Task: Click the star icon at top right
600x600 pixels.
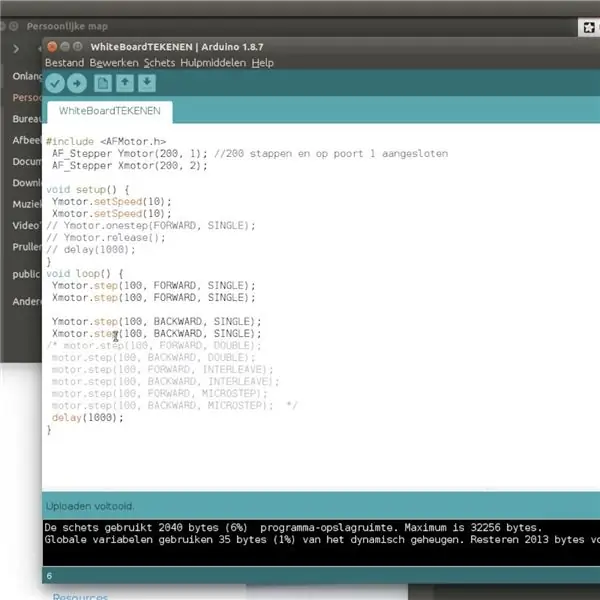Action: 589,27
